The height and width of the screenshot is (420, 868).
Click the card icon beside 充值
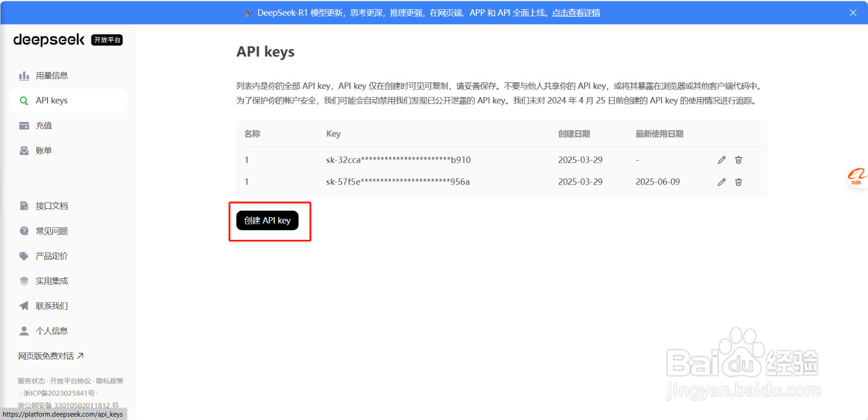click(x=24, y=126)
